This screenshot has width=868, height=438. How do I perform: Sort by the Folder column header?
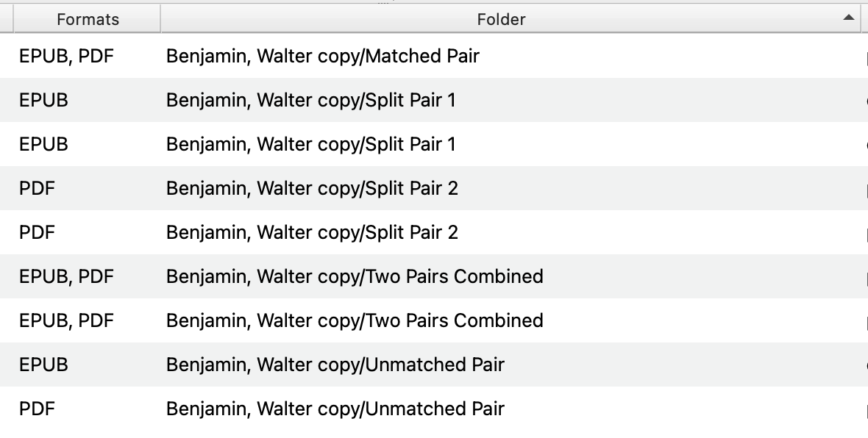[501, 19]
